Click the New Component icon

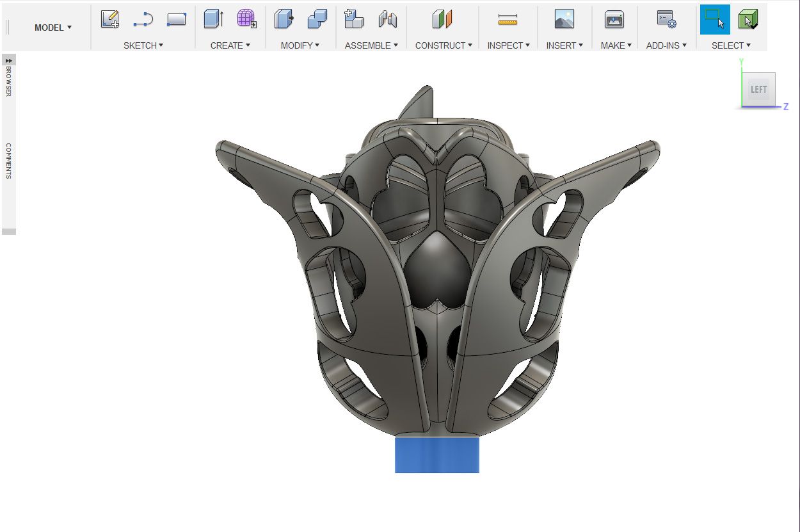[354, 19]
